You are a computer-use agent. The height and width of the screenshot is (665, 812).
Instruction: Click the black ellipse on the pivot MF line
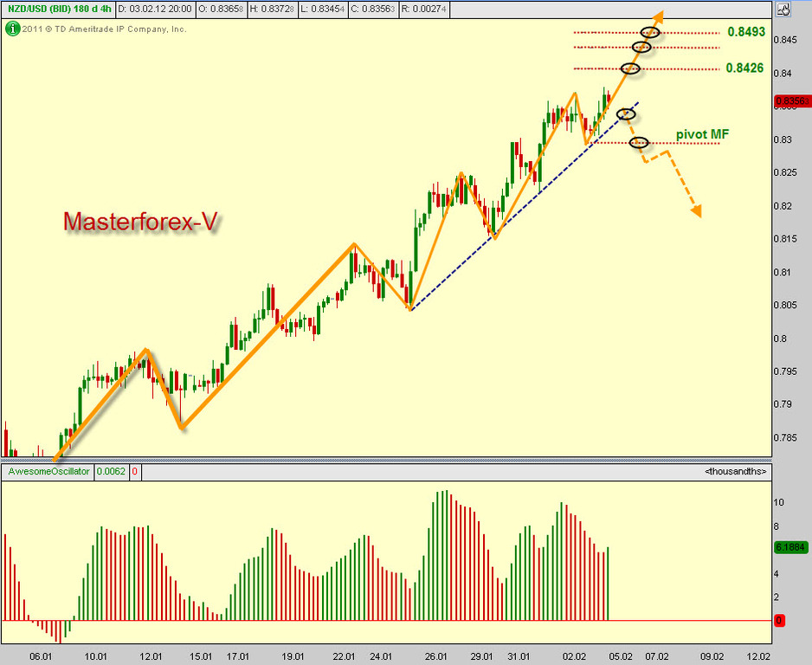coord(639,143)
